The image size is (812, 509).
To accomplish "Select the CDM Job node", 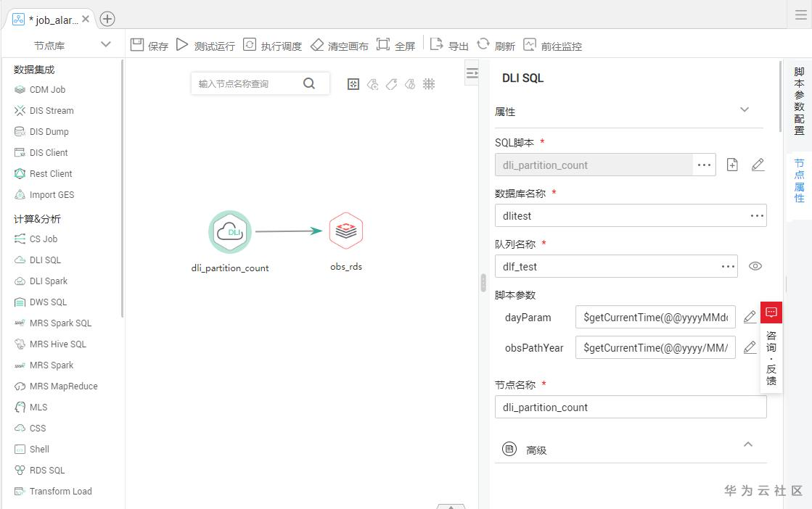I will tap(41, 89).
